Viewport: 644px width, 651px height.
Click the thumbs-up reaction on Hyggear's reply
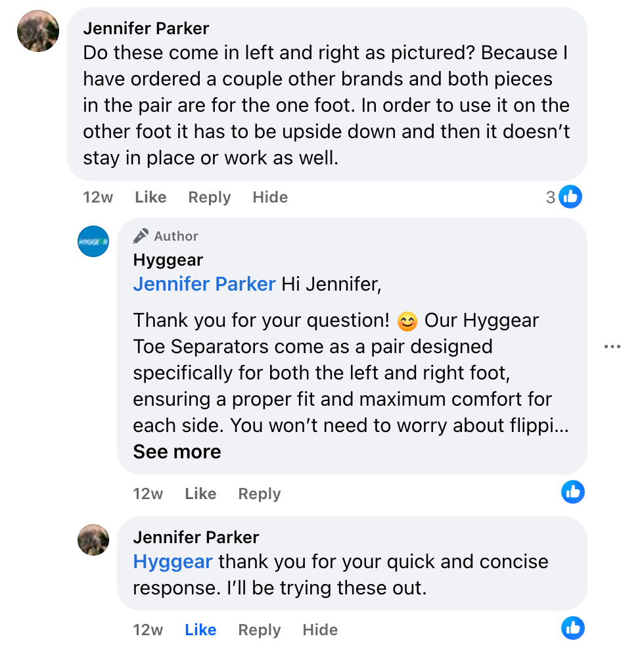point(573,492)
